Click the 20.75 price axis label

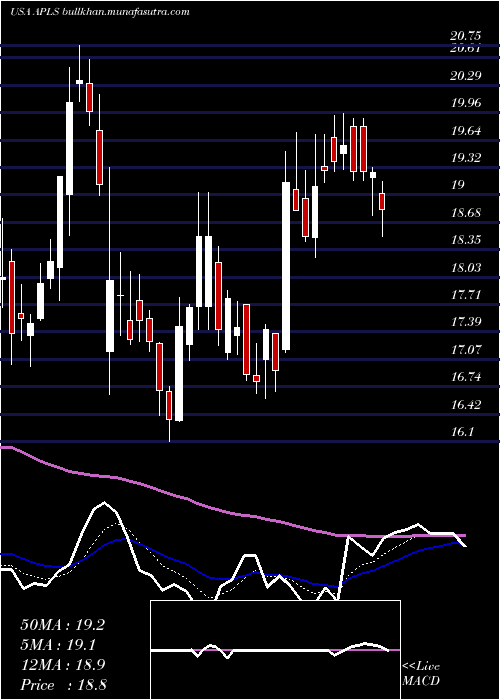(x=466, y=38)
